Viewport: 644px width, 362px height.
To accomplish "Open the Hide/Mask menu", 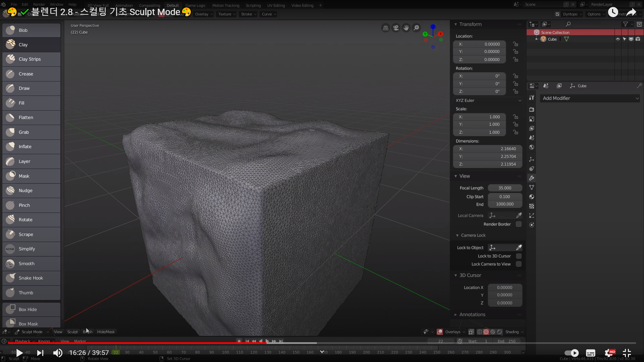I will click(x=106, y=332).
